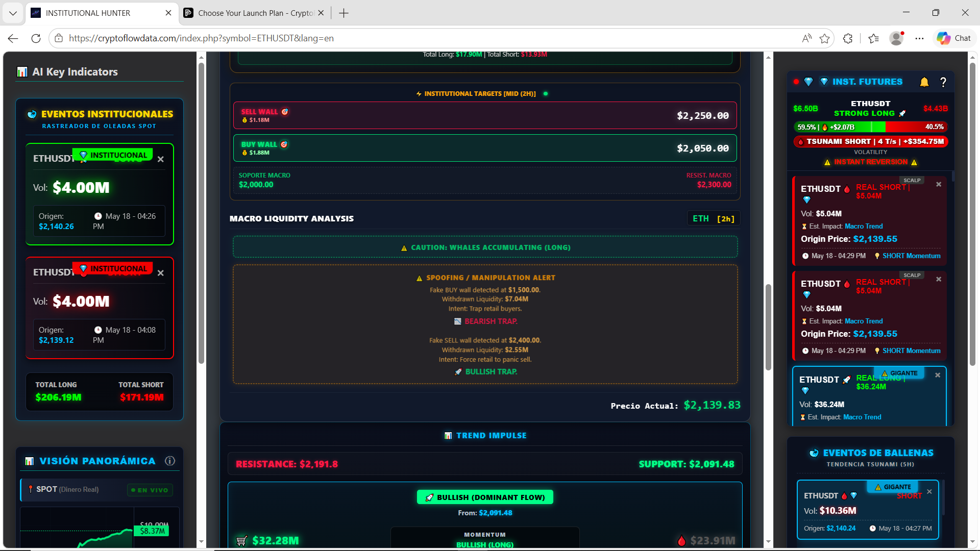Click the BULLISH (DOMINANT FLOW) badge

pyautogui.click(x=485, y=497)
